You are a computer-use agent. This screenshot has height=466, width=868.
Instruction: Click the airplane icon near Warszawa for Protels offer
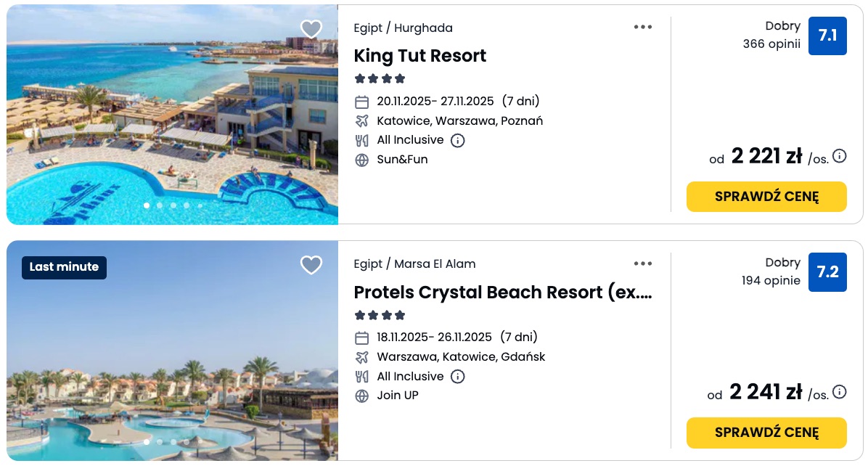(x=361, y=356)
